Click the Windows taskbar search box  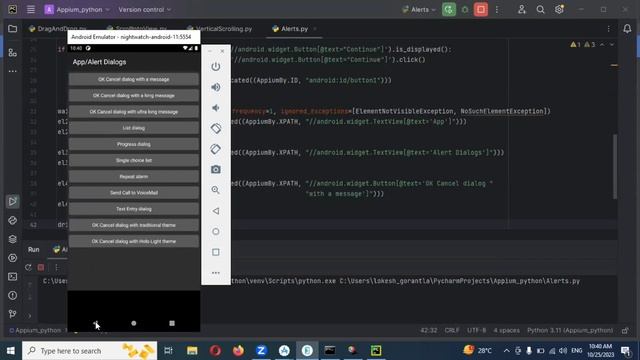pyautogui.click(x=89, y=351)
